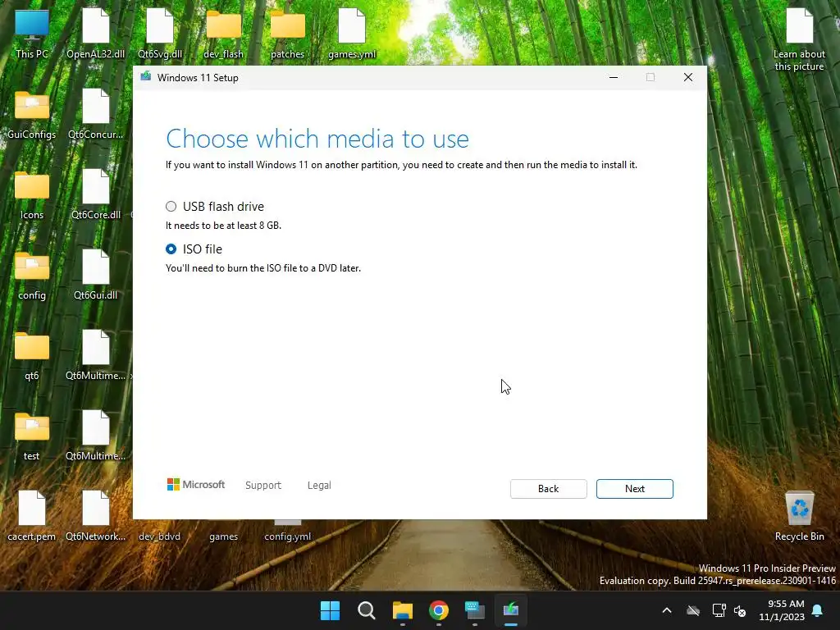Minimize the Windows 11 Setup window
Image resolution: width=840 pixels, height=630 pixels.
(614, 77)
